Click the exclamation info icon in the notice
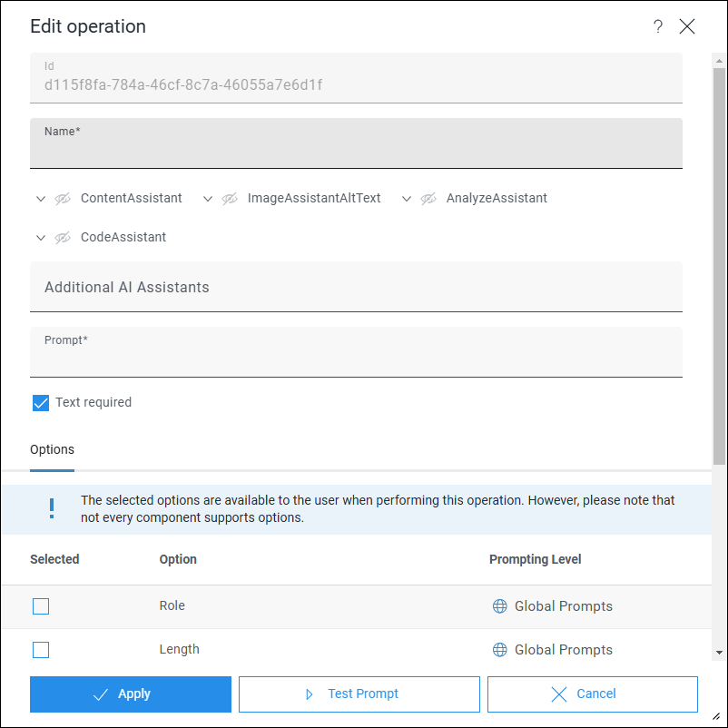The image size is (728, 728). (x=52, y=508)
